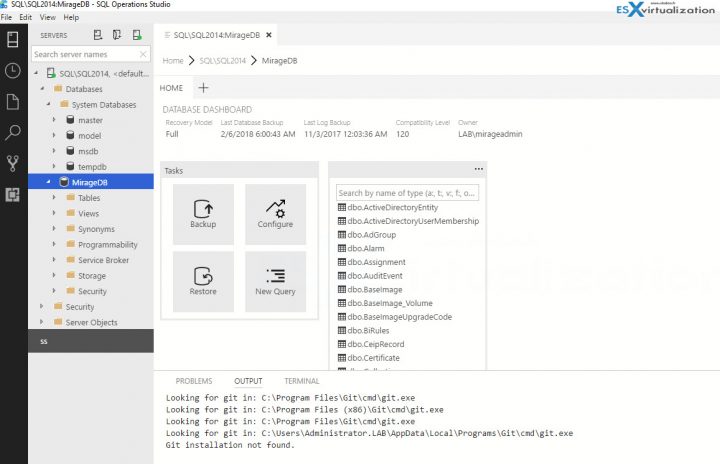
Task: Open the widget ellipsis menu
Action: pos(478,169)
